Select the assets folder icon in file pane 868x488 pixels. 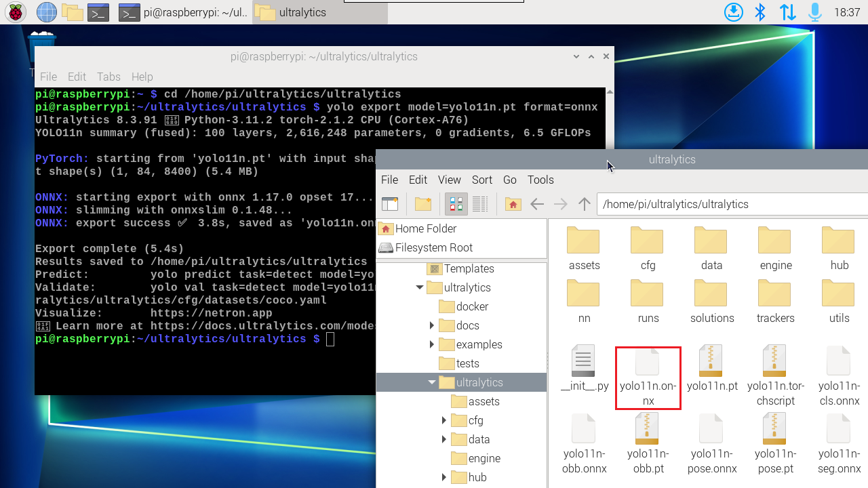click(x=584, y=249)
